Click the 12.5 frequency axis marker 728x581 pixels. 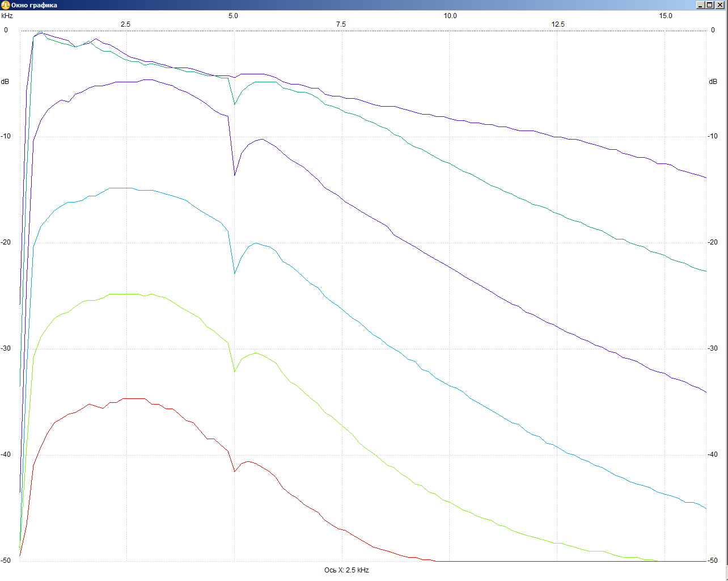tap(558, 24)
